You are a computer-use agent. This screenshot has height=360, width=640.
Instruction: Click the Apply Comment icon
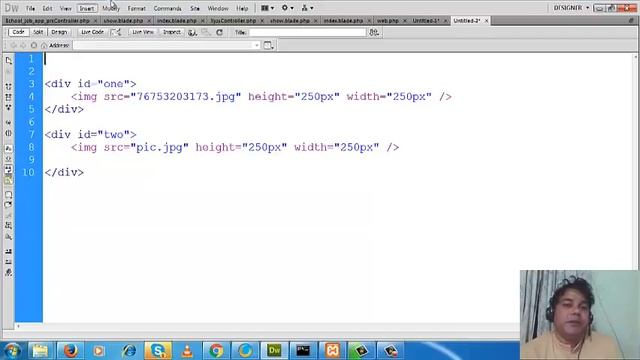click(x=9, y=195)
